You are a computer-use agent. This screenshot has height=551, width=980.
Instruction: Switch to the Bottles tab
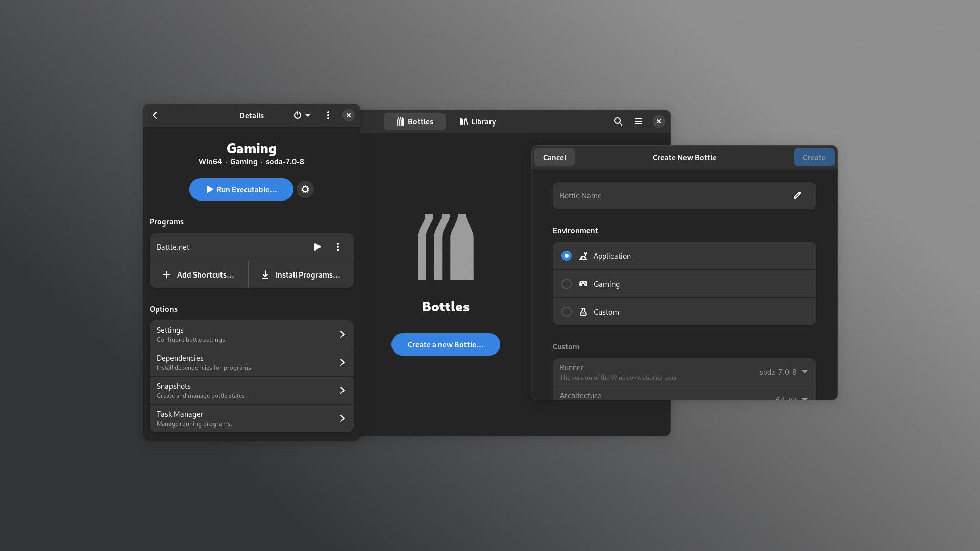414,121
